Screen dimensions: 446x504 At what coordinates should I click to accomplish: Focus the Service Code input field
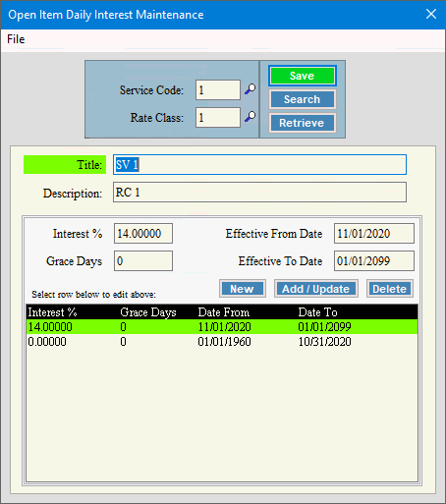(218, 90)
